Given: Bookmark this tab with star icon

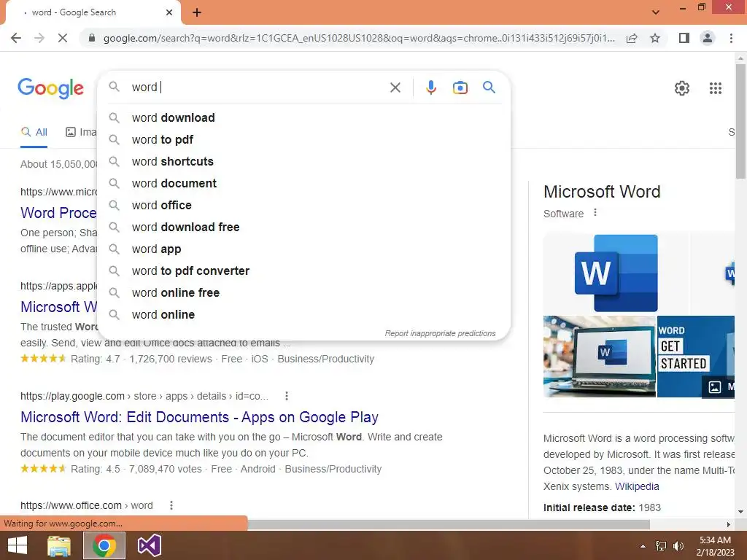Looking at the screenshot, I should 655,38.
